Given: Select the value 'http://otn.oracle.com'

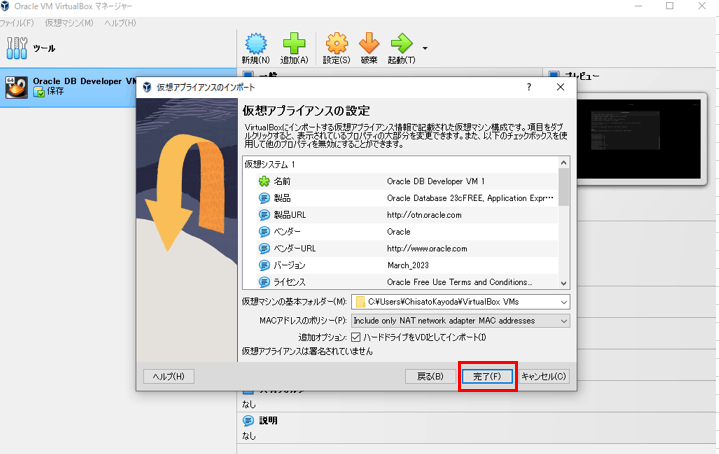Looking at the screenshot, I should [x=424, y=215].
